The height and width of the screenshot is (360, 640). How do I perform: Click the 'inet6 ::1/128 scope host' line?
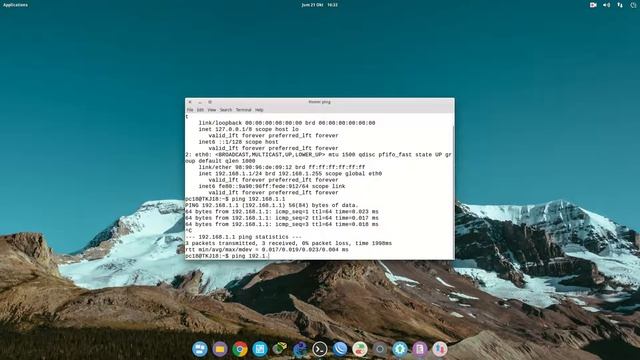click(x=239, y=142)
